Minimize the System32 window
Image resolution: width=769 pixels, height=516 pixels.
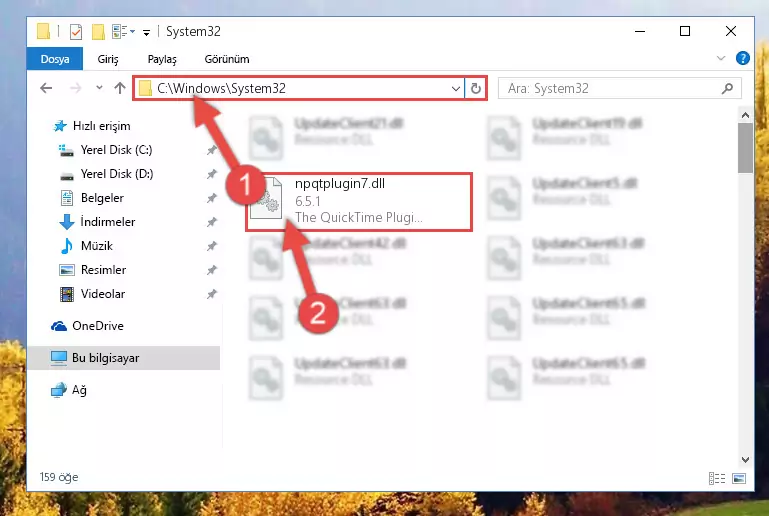coord(640,31)
